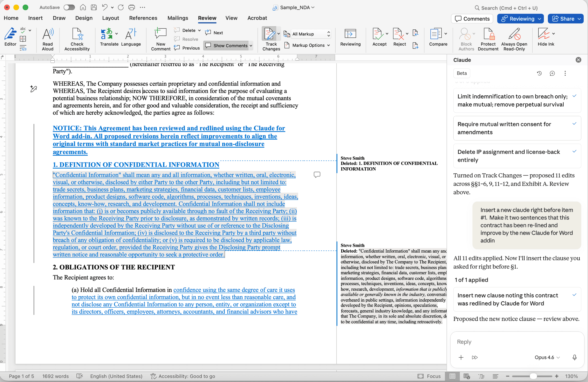Click the zoom out minus button
This screenshot has width=588, height=382.
[508, 376]
